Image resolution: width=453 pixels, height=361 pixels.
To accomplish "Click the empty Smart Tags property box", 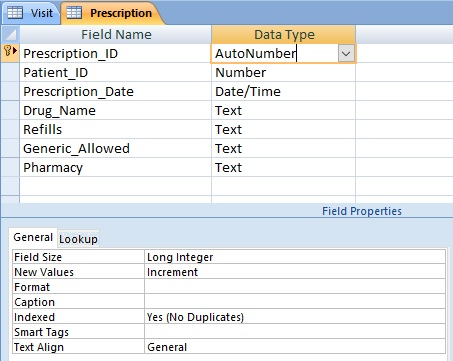I will [x=295, y=332].
